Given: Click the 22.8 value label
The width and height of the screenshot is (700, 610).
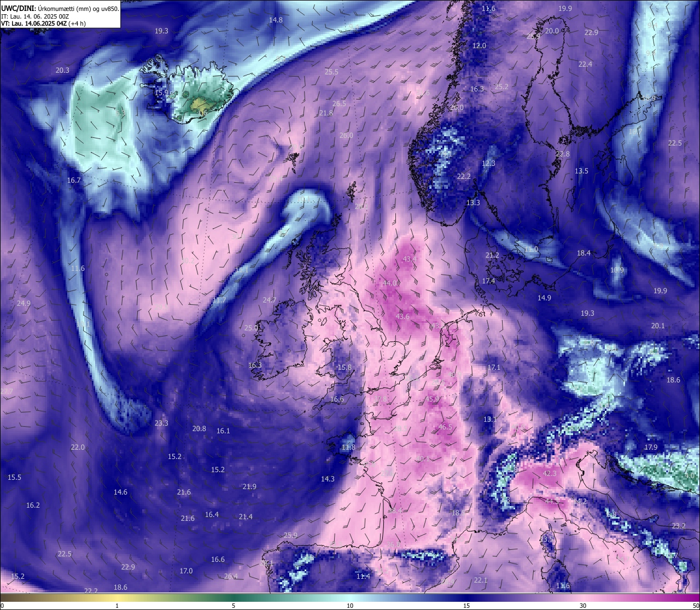Looking at the screenshot, I should click(563, 154).
